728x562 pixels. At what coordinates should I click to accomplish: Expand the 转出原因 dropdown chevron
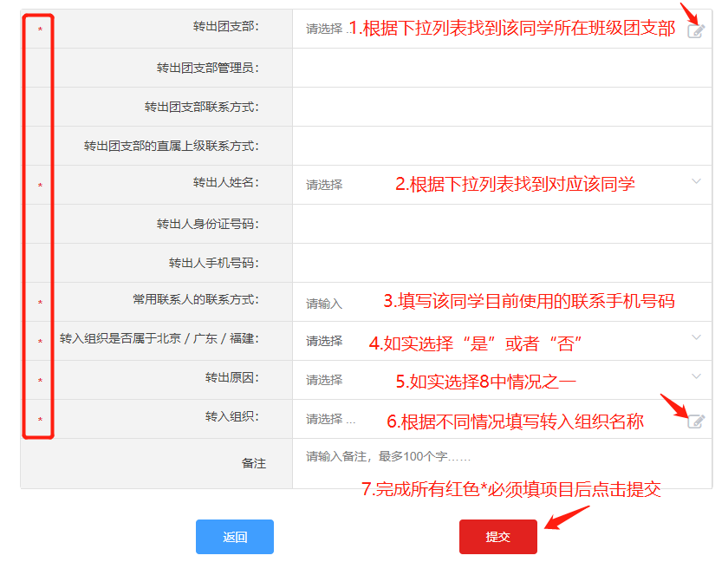point(696,376)
